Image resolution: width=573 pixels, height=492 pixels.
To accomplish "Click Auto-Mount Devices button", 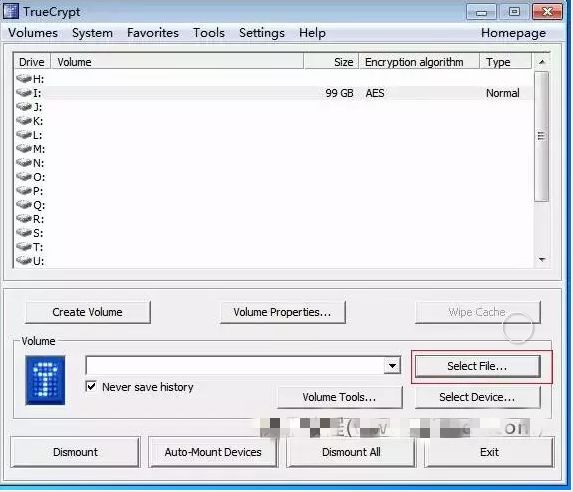I will tap(213, 452).
